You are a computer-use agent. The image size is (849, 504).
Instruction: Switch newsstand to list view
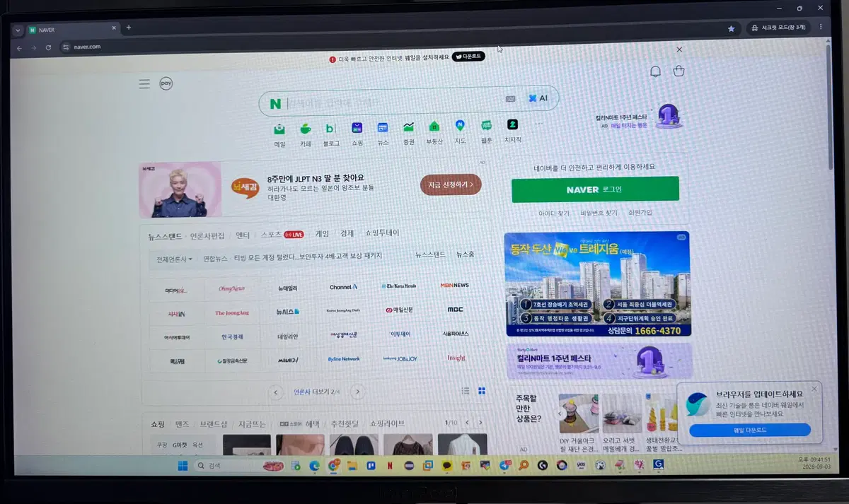pyautogui.click(x=466, y=390)
